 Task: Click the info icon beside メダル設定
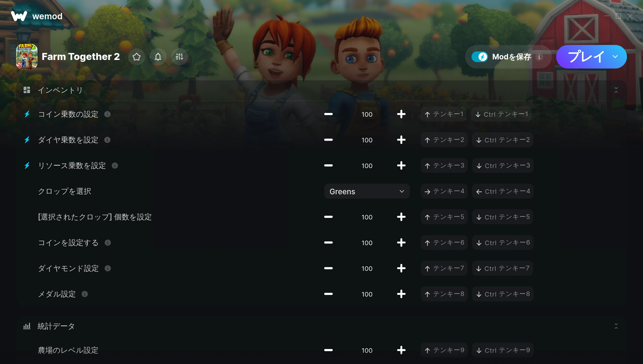pyautogui.click(x=85, y=294)
